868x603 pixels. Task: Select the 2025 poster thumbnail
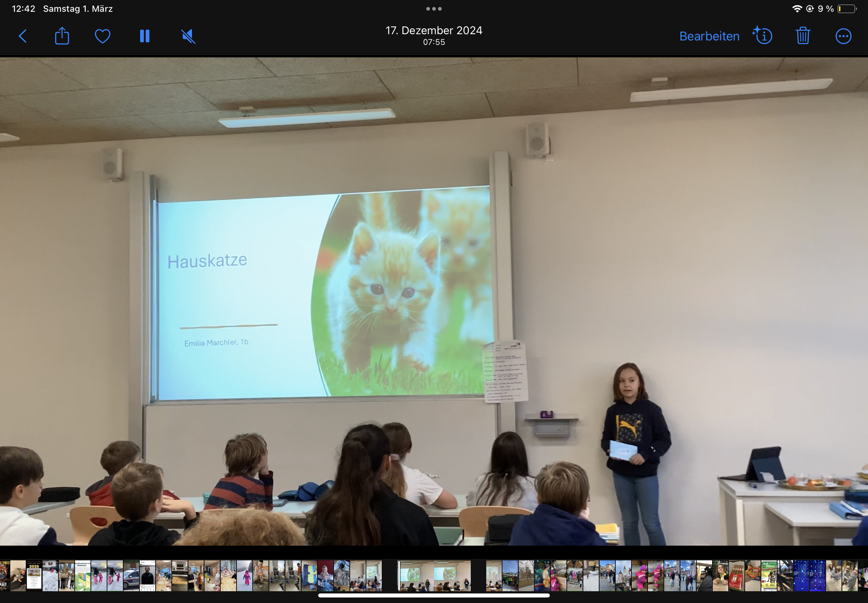[x=34, y=575]
